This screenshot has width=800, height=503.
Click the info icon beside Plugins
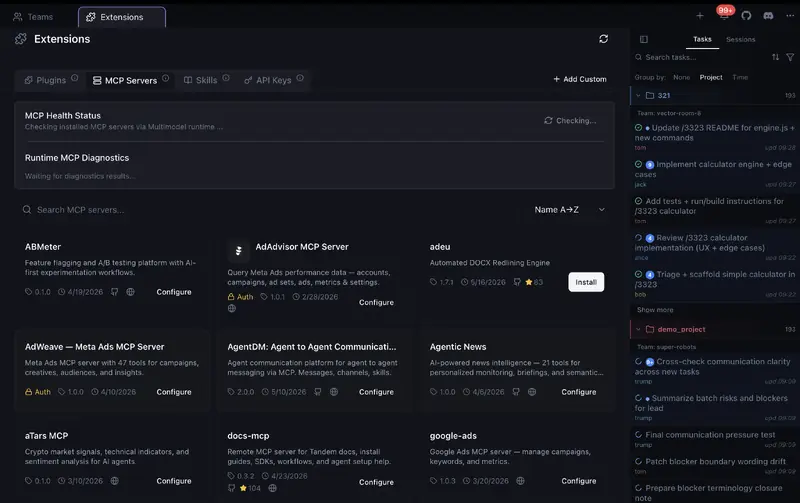(x=74, y=78)
